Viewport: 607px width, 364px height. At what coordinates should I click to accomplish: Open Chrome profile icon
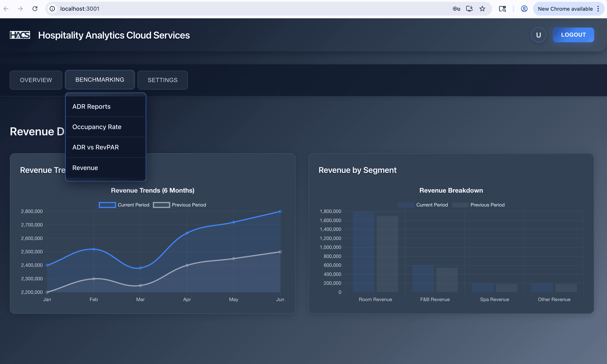coord(524,9)
